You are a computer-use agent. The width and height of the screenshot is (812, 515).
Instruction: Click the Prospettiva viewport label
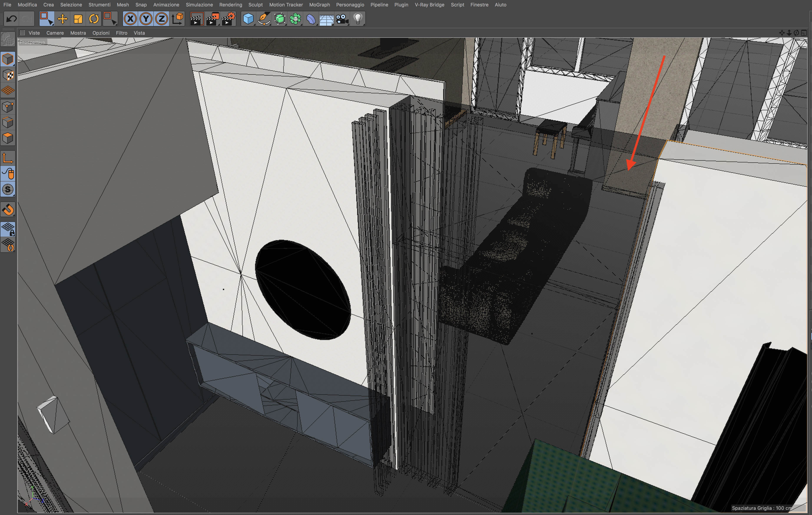click(x=32, y=42)
